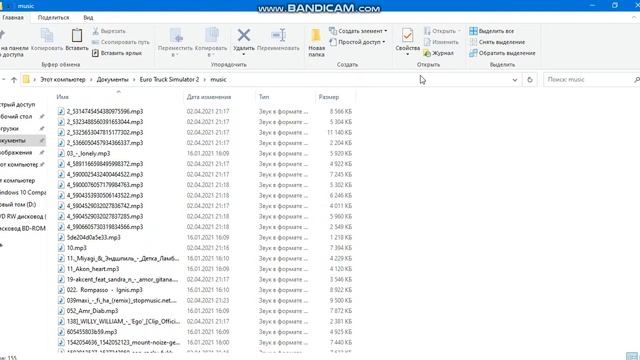Click the Вставить clipboard icon
The height and width of the screenshot is (360, 640).
77,36
